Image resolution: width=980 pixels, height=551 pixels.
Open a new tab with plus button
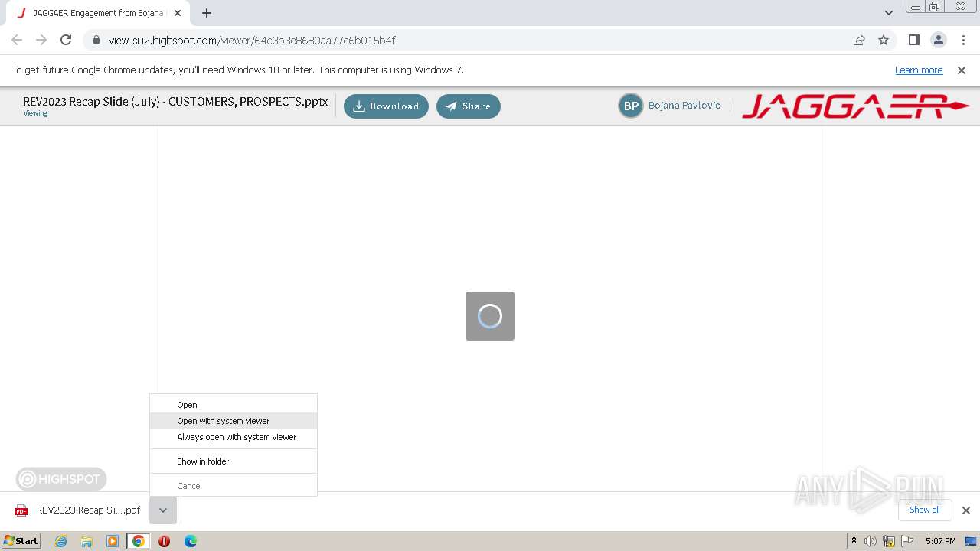click(x=207, y=13)
